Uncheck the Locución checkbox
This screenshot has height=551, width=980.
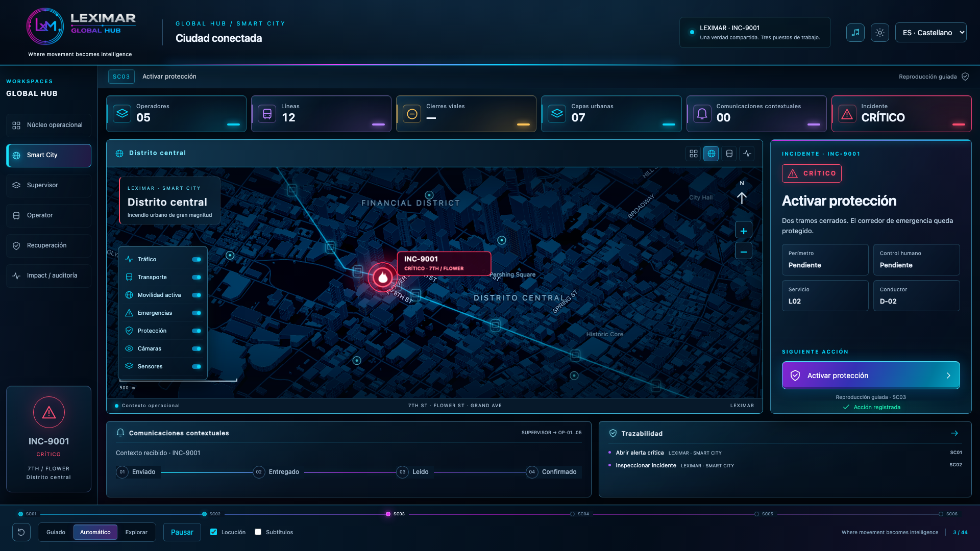(213, 532)
